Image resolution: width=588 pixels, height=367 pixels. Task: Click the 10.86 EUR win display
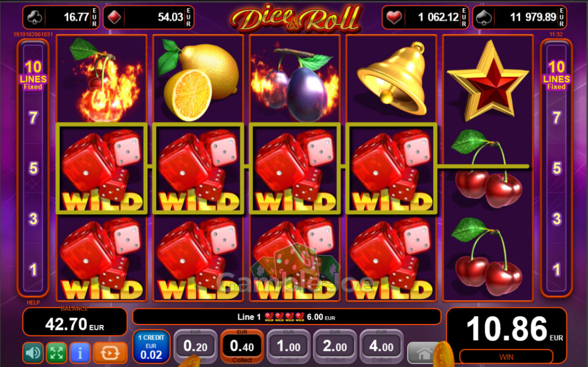click(507, 336)
